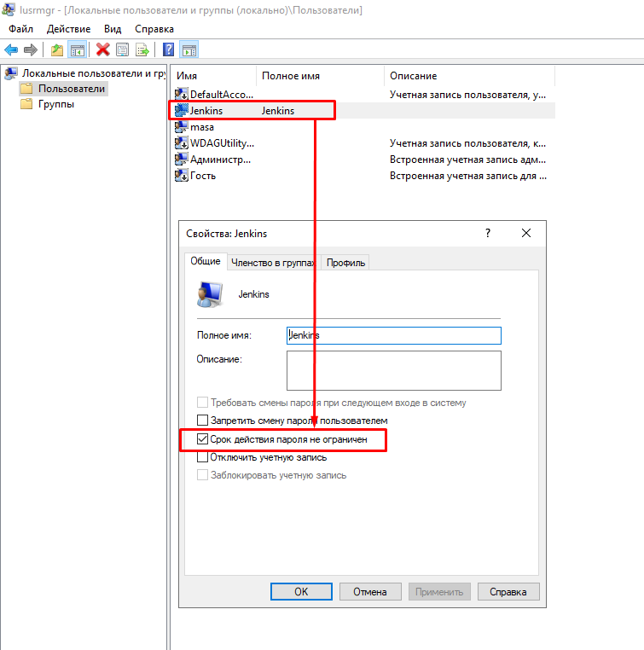Viewport: 644px width, 650px height.
Task: Select the masa user account
Action: 202,127
